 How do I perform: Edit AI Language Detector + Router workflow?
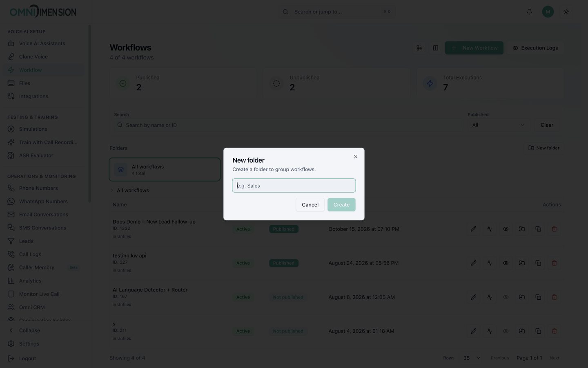coord(473,297)
